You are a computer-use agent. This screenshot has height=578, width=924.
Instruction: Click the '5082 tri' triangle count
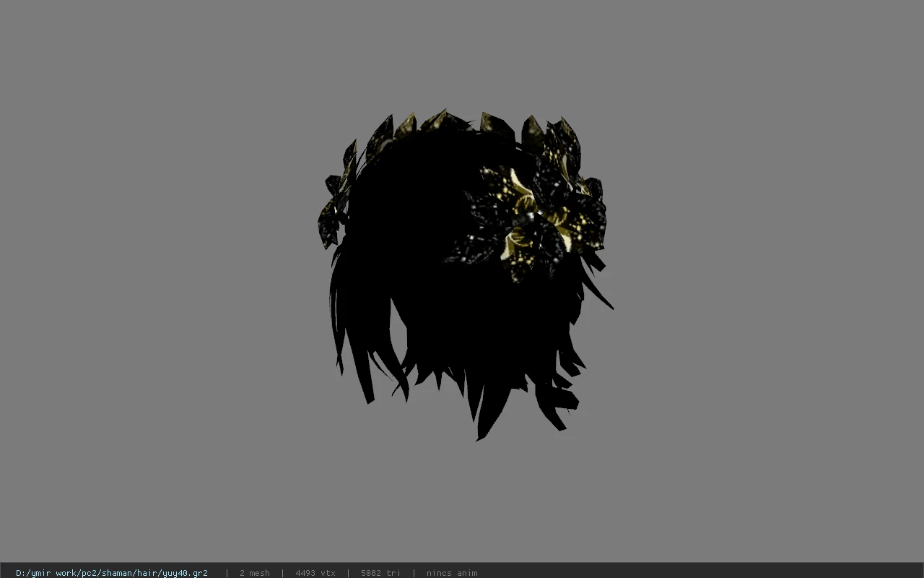tap(380, 573)
